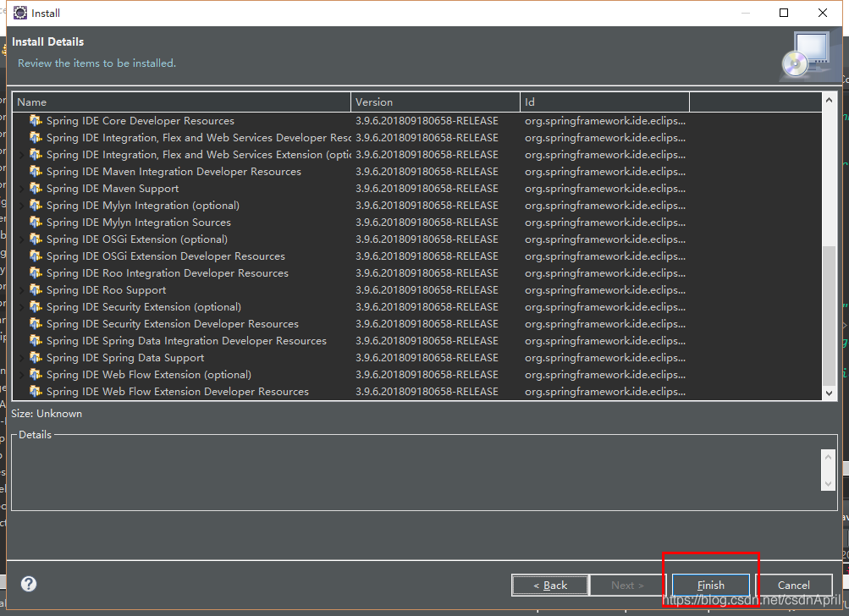Go back with the Back button
The height and width of the screenshot is (616, 849).
click(x=550, y=585)
